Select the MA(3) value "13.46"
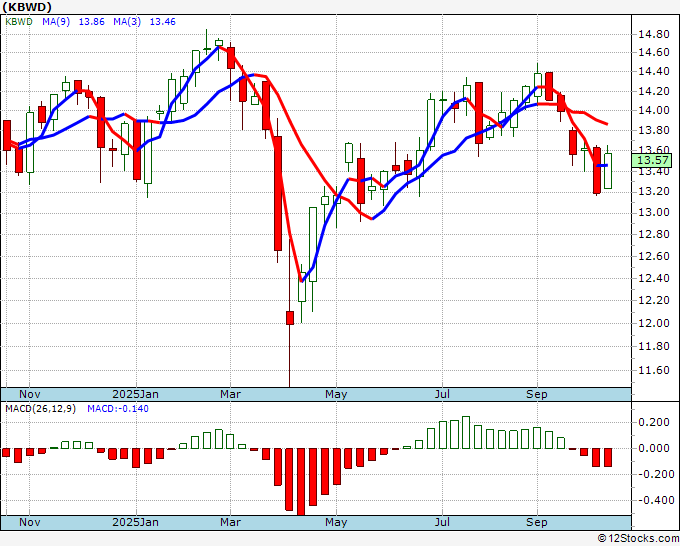The width and height of the screenshot is (680, 546). tap(163, 22)
